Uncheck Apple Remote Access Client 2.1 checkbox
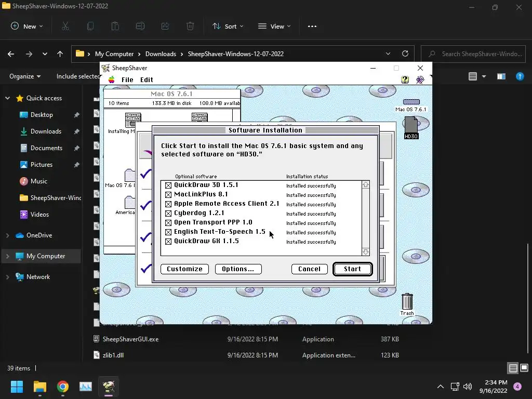Image resolution: width=532 pixels, height=399 pixels. coord(168,204)
